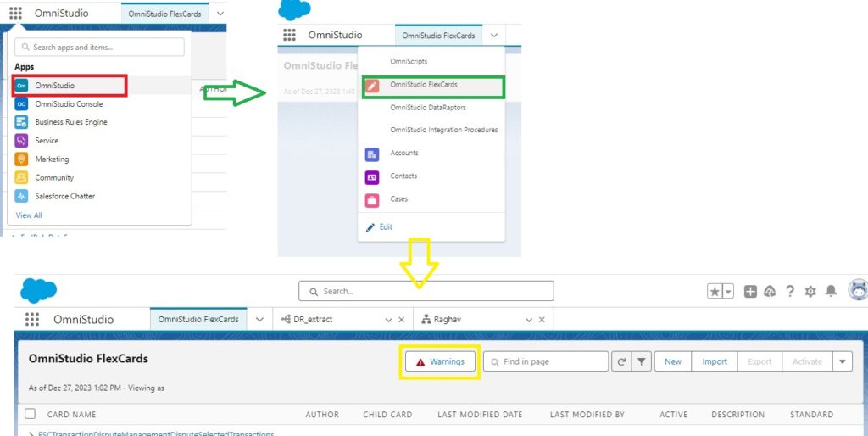The image size is (868, 436).
Task: Open Global Actions plus icon
Action: [750, 292]
